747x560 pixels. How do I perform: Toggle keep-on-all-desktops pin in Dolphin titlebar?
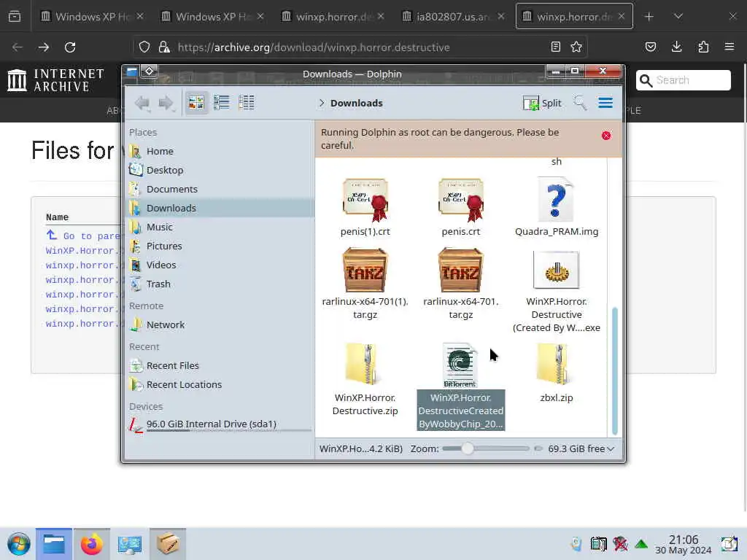tap(149, 71)
